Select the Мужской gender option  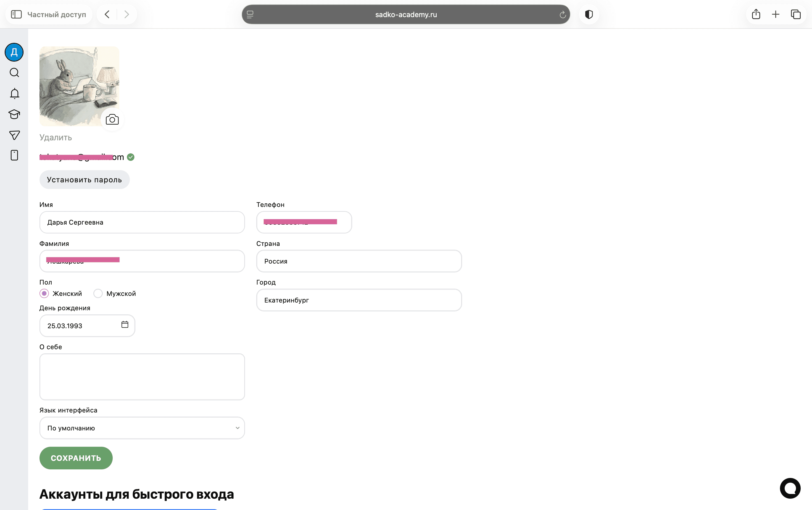(98, 293)
